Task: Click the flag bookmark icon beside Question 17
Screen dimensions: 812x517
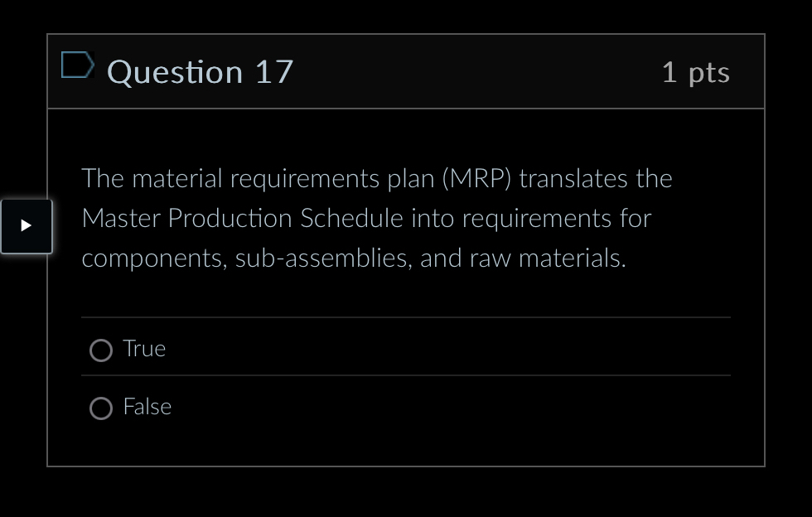Action: [77, 65]
